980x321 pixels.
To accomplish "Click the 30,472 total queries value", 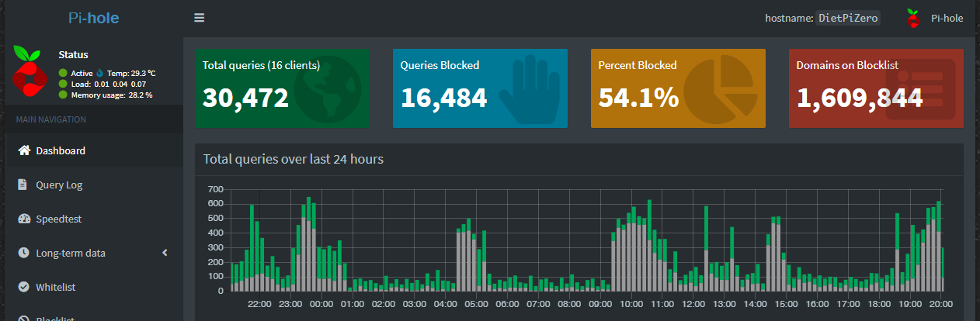I will 245,98.
